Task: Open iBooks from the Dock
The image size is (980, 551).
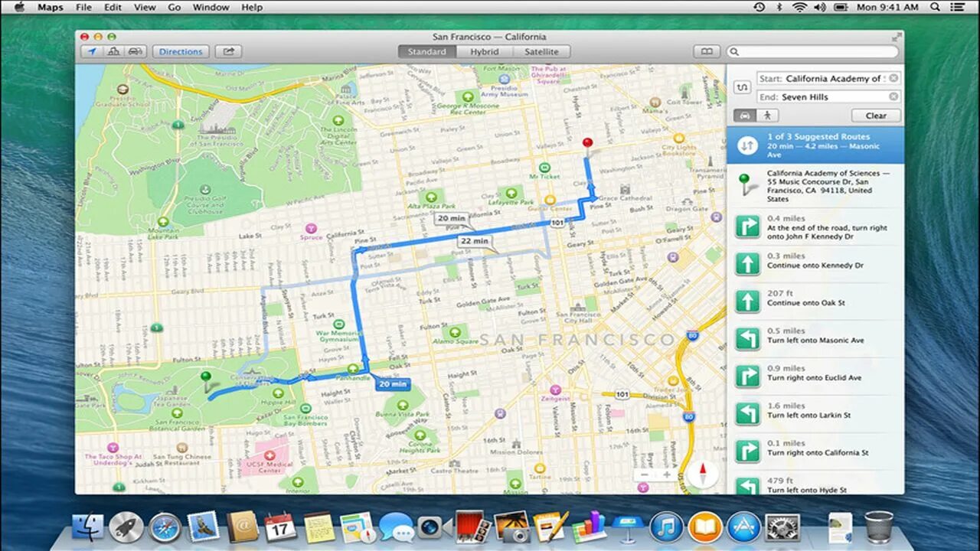Action: [x=705, y=527]
